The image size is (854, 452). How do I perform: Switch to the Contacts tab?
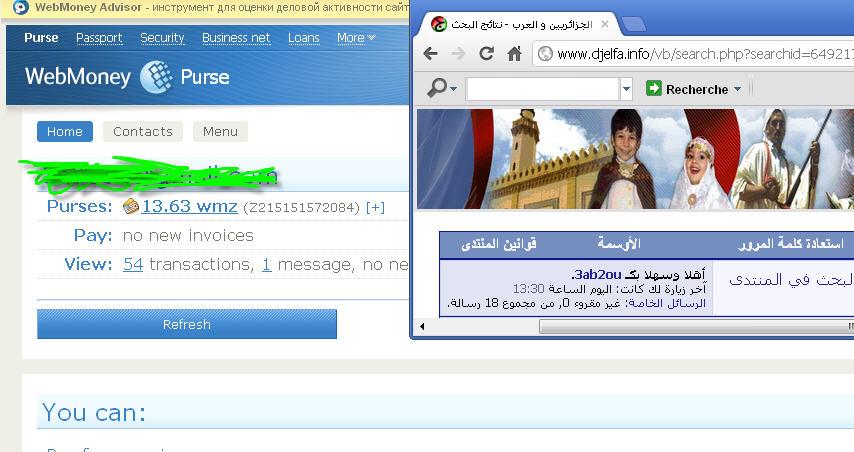(143, 131)
